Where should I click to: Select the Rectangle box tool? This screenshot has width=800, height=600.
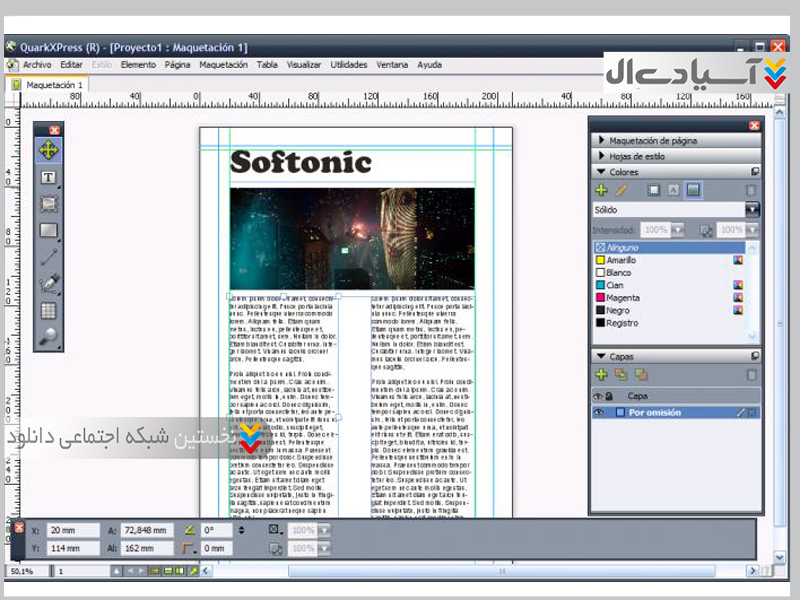[48, 231]
